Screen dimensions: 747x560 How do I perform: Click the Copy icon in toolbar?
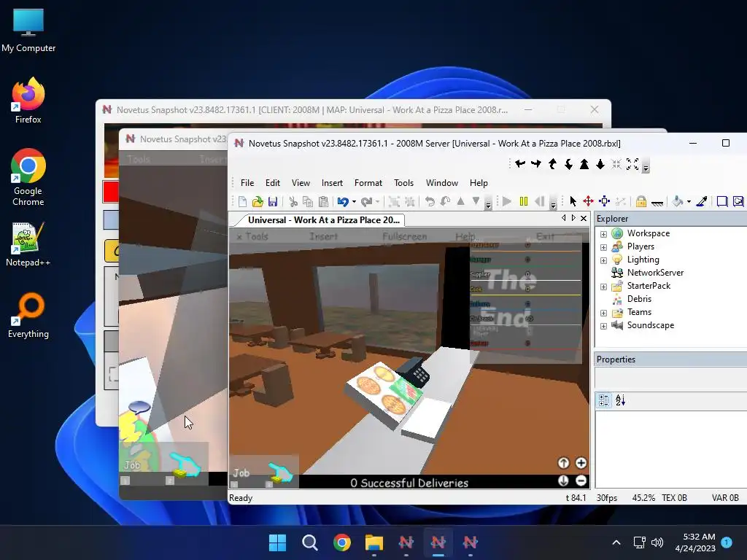point(308,202)
